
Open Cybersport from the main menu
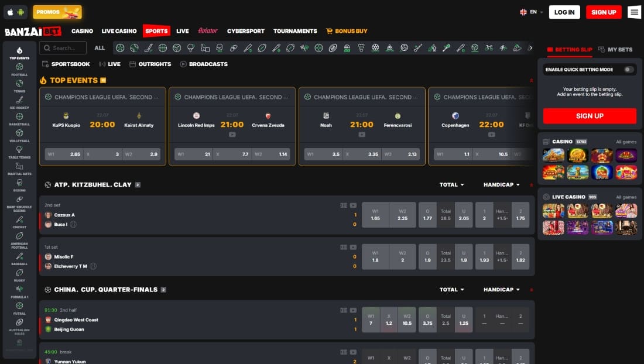coord(246,31)
